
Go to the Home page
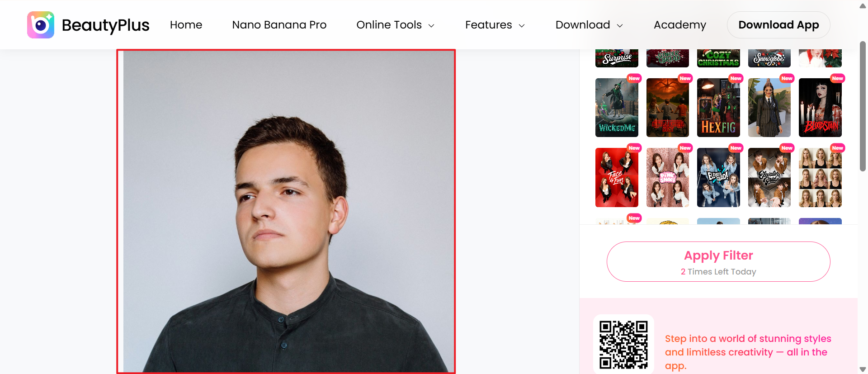tap(186, 25)
